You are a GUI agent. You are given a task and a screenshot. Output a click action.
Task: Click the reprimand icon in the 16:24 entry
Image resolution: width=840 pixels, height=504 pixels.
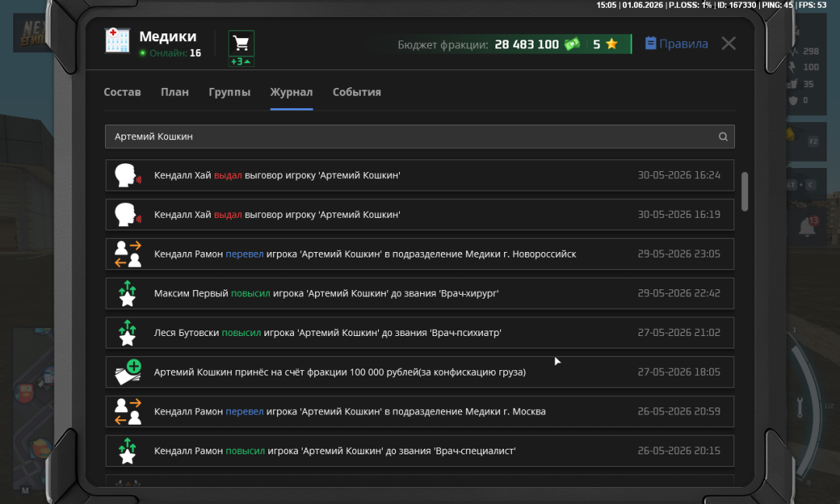tap(128, 175)
